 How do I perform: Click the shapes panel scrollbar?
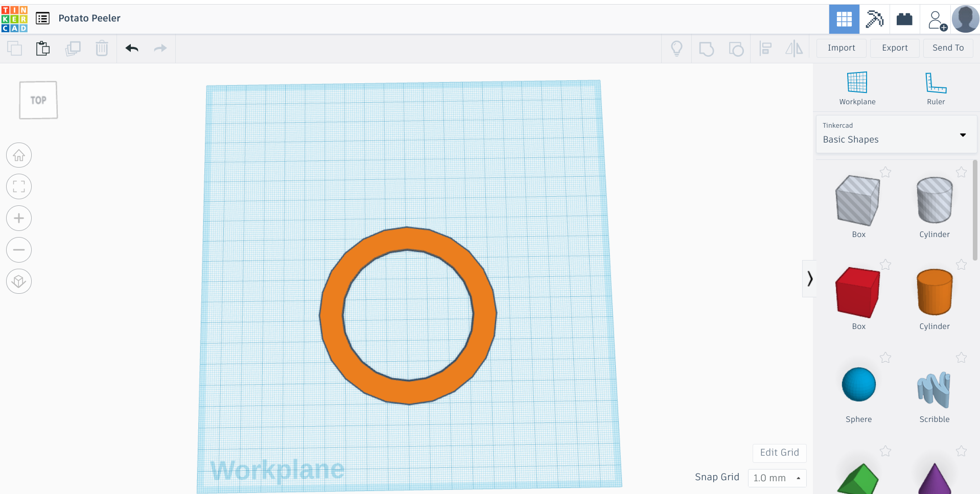coord(975,210)
